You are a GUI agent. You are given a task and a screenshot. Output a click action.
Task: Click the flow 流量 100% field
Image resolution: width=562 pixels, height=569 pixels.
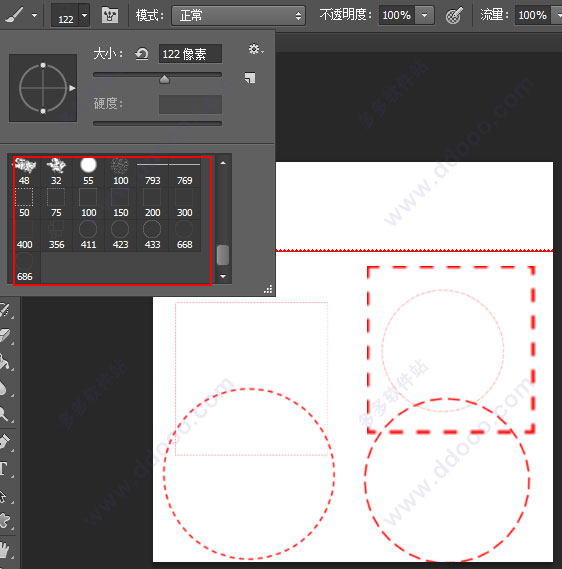click(x=532, y=15)
